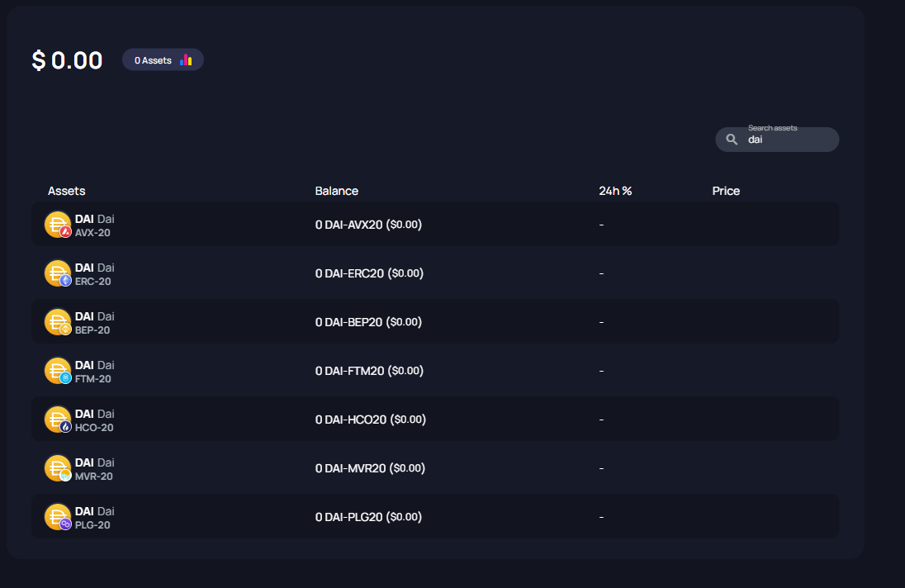Click the DAI ERC-20 coin icon
Screen dimensions: 905x588
[x=58, y=273]
